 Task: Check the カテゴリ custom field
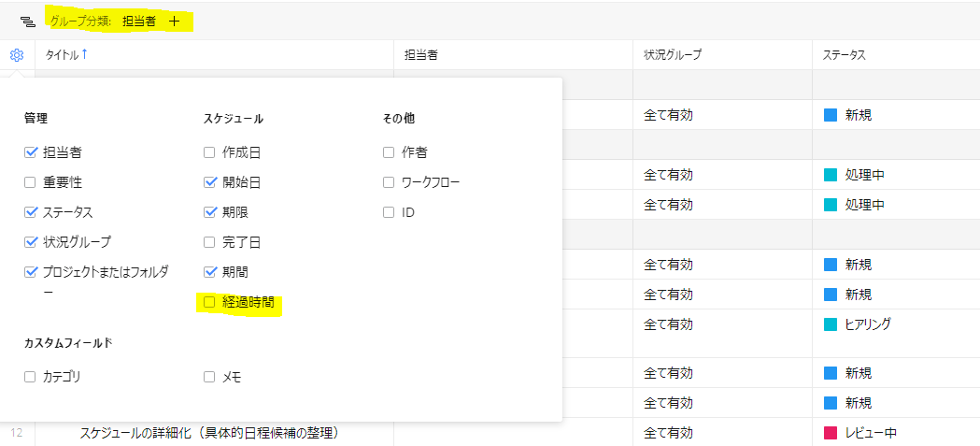click(31, 377)
